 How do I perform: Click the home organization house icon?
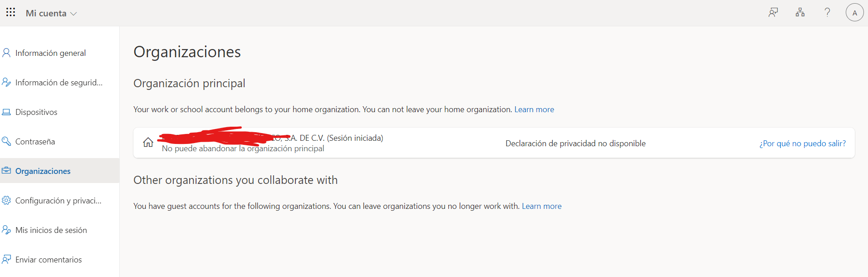click(x=148, y=143)
